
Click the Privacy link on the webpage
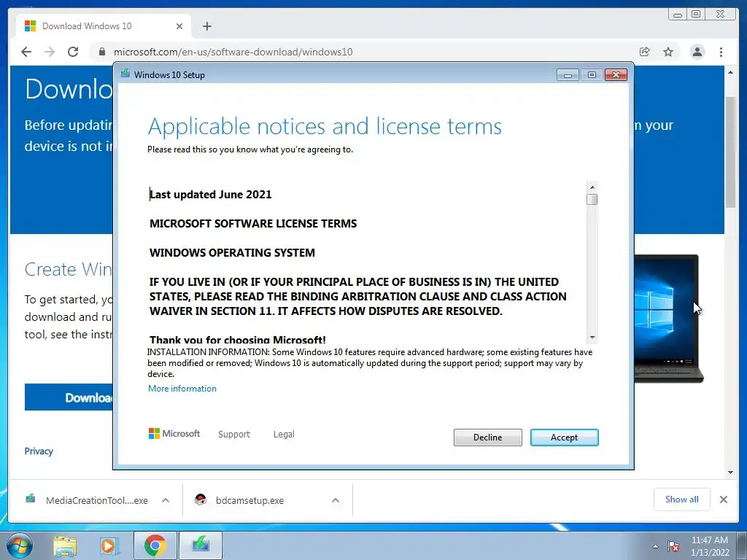point(39,451)
